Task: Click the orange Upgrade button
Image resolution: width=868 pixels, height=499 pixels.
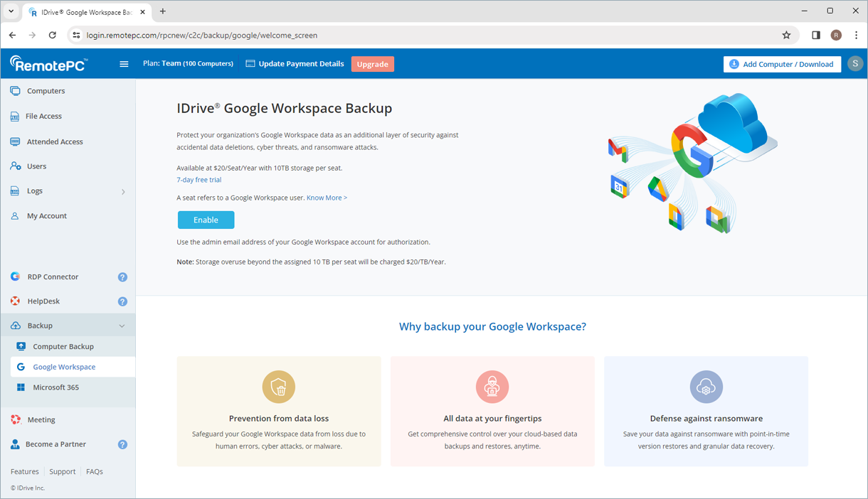Action: pos(372,64)
